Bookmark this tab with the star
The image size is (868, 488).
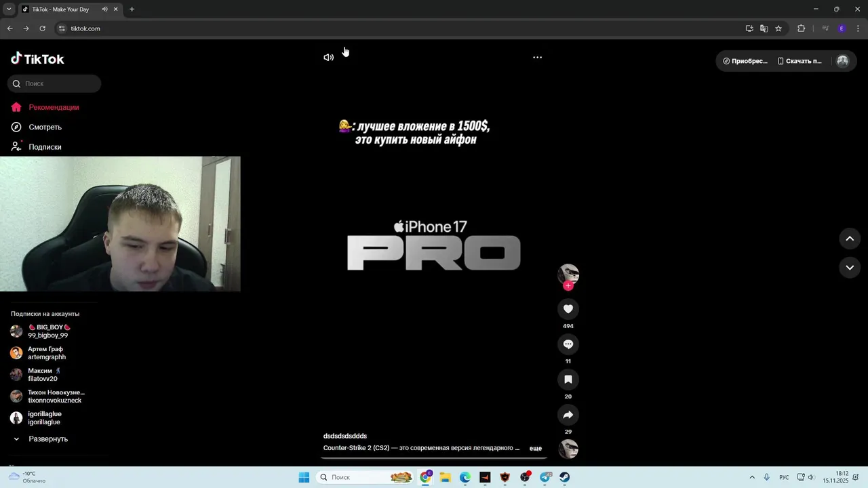pos(778,28)
